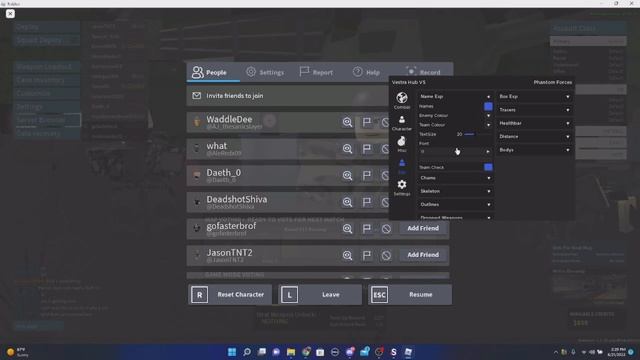Viewport: 640px width, 360px height.
Task: Click Invite friends to join
Action: [x=288, y=96]
